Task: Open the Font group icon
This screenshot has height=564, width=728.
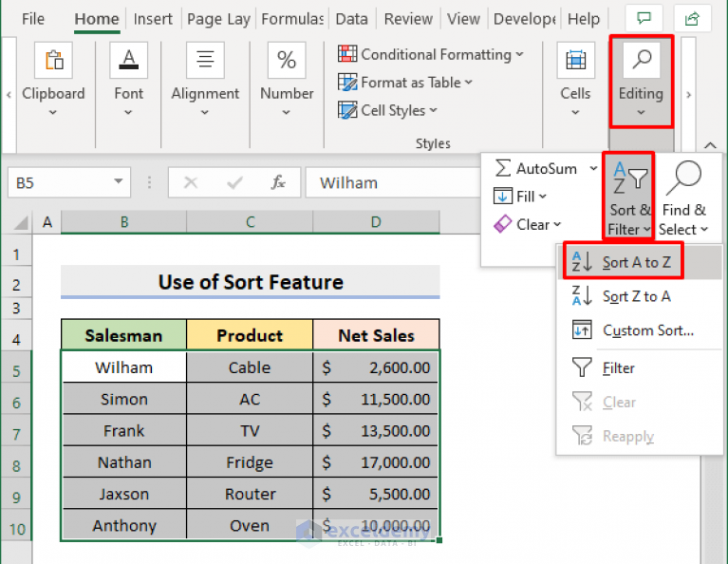Action: pyautogui.click(x=129, y=62)
